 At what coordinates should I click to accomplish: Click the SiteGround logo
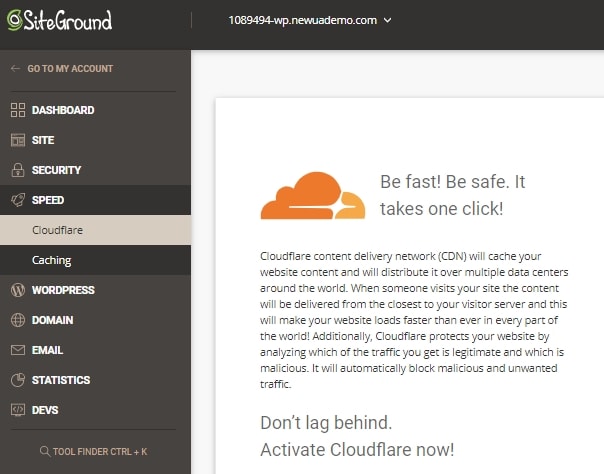[60, 20]
